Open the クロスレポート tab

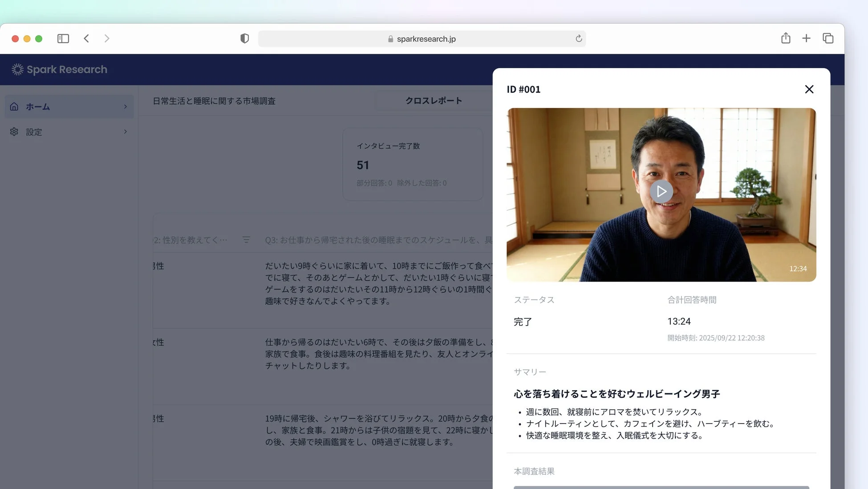434,100
